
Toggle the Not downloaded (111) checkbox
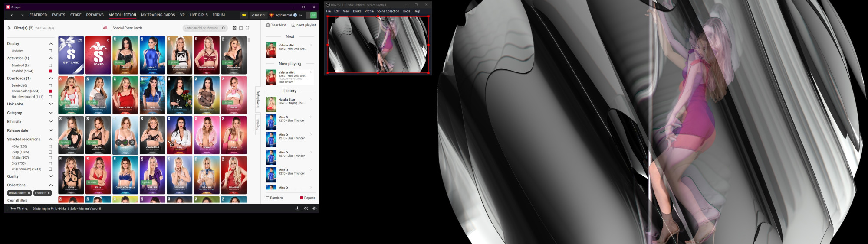(x=50, y=97)
